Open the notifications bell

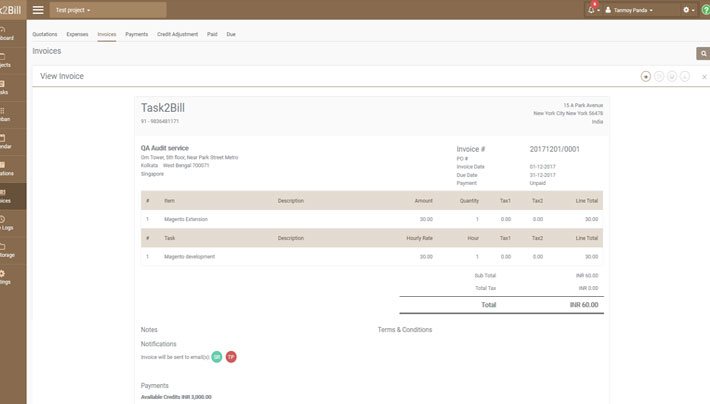tap(592, 10)
